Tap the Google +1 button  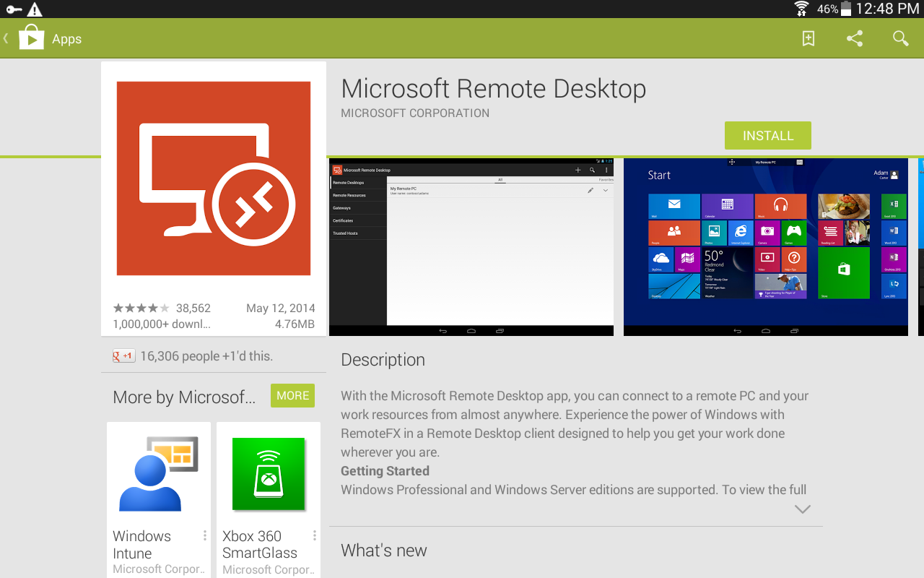point(123,356)
